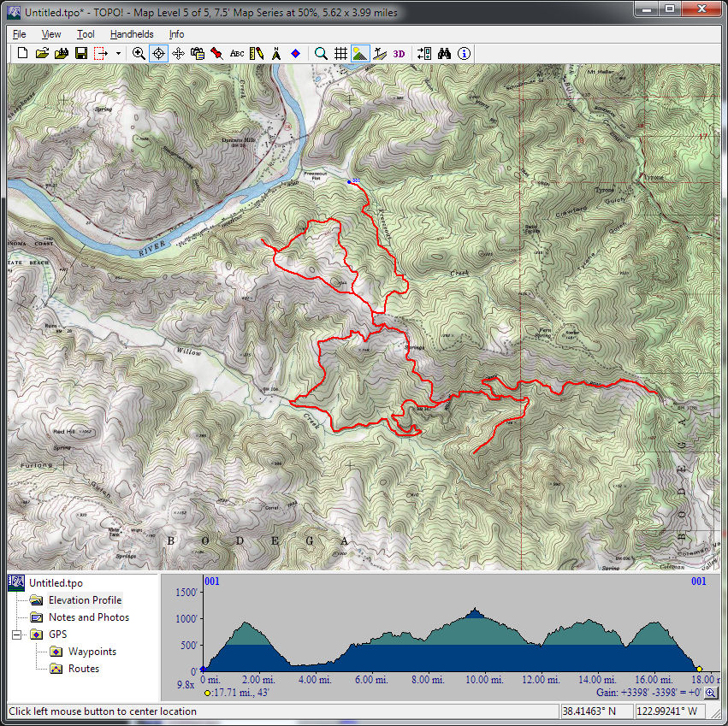Screen dimensions: 728x726
Task: Open the Tool menu
Action: pos(86,34)
